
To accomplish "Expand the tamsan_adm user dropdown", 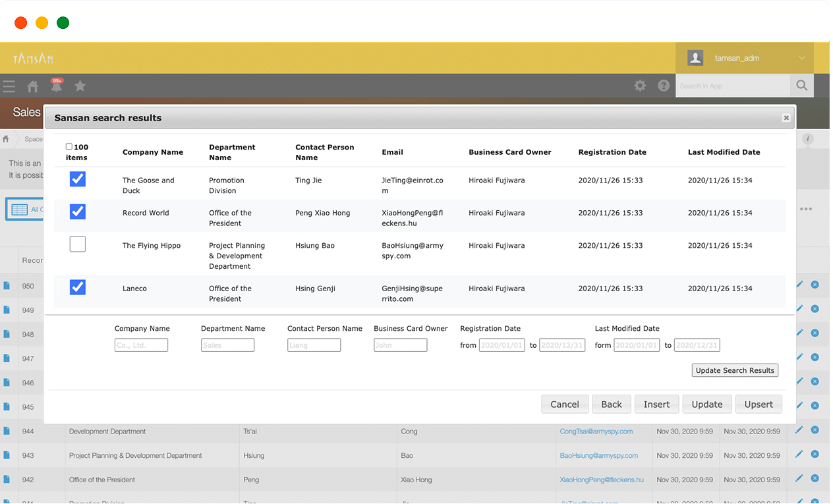I will (801, 58).
